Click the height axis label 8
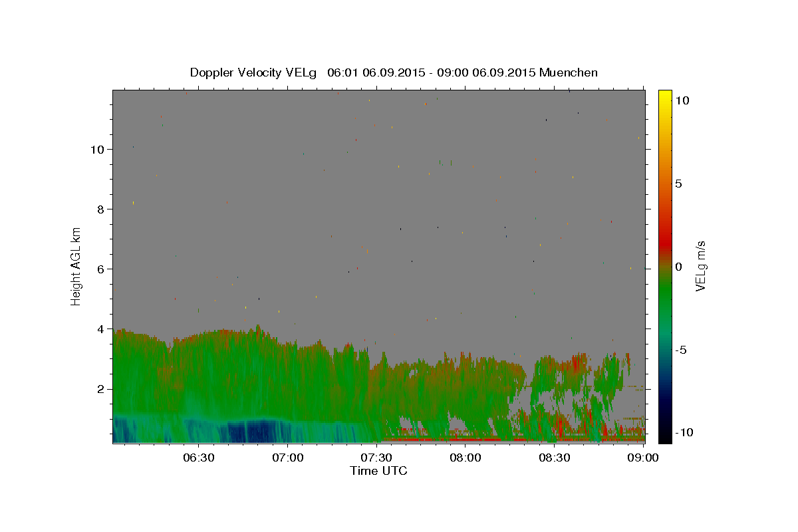Screen dimensions: 798x532 click(100, 209)
